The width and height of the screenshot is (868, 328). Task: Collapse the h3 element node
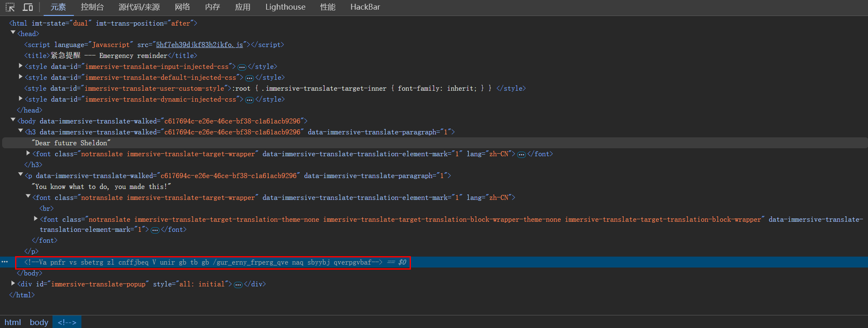[x=21, y=131]
